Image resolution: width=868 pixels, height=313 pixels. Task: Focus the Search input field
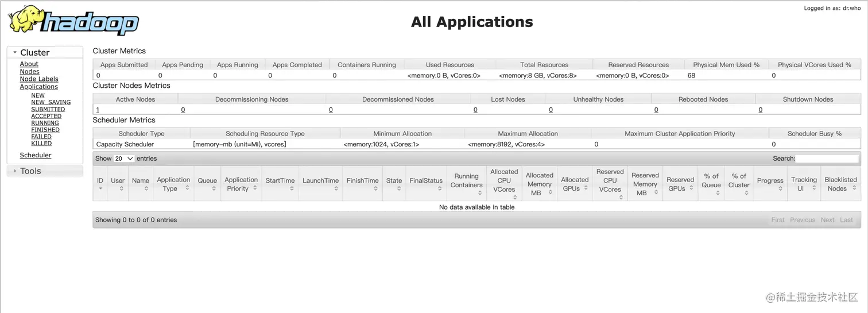click(x=827, y=159)
